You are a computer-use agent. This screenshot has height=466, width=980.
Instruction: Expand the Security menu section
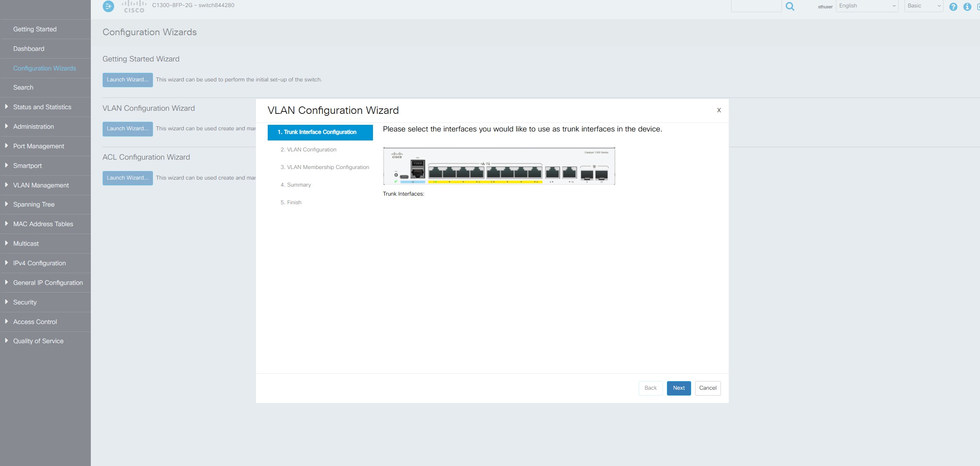pyautogui.click(x=25, y=302)
